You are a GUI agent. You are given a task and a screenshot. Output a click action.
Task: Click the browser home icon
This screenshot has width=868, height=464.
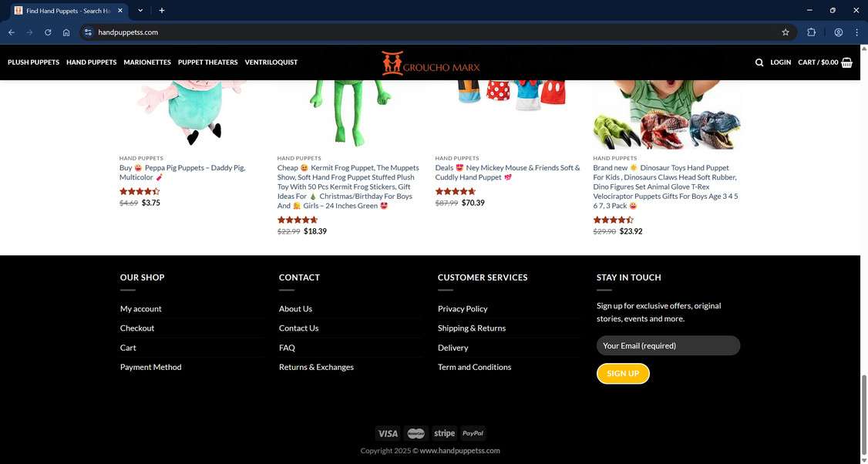coord(66,32)
